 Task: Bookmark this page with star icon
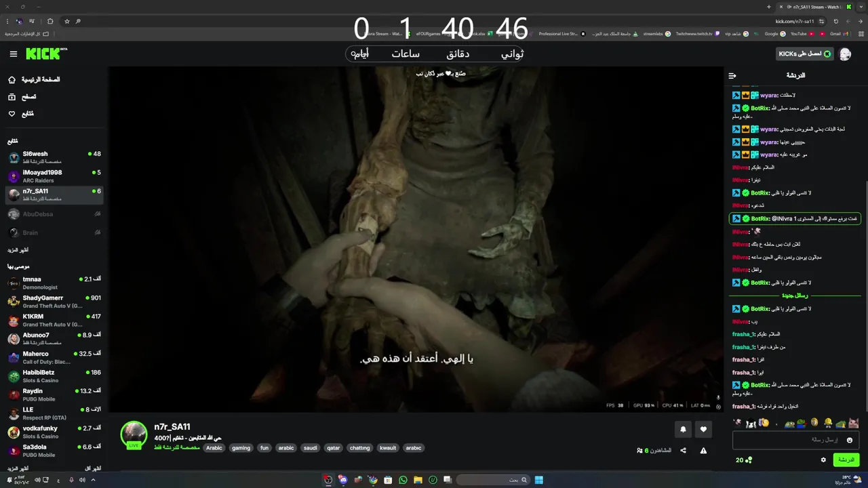tap(66, 21)
